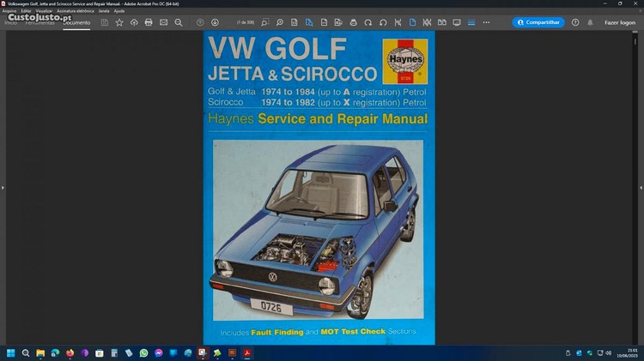
Task: Click the email envelope icon
Action: (x=163, y=22)
